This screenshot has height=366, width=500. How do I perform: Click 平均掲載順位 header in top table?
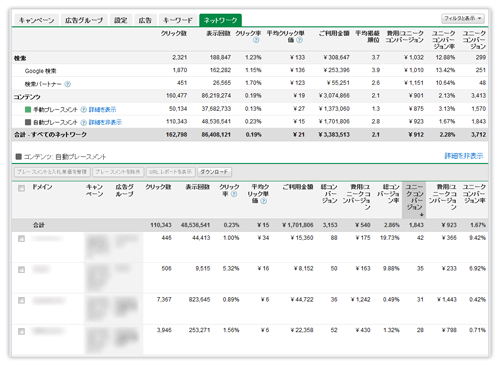pos(367,37)
